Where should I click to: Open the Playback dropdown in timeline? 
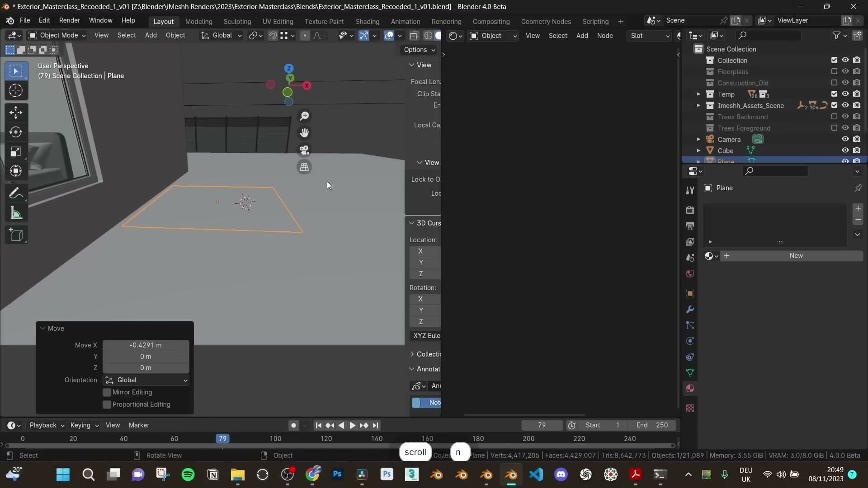[x=47, y=425]
